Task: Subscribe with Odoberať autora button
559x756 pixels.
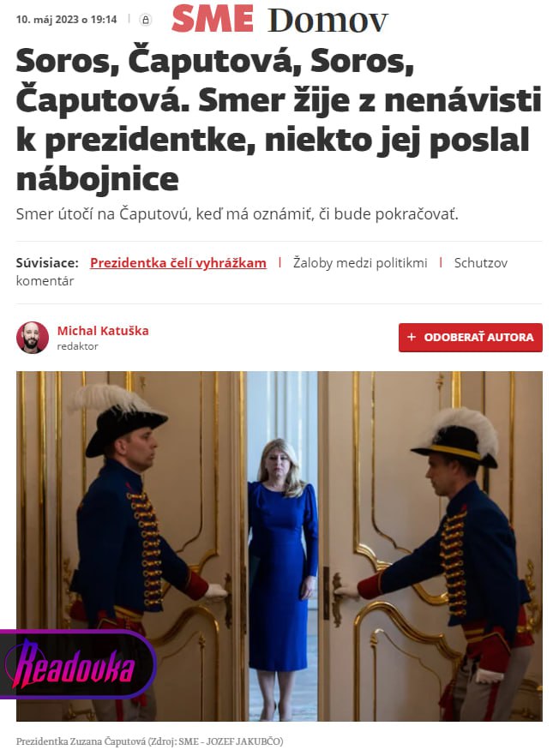Action: pyautogui.click(x=470, y=337)
